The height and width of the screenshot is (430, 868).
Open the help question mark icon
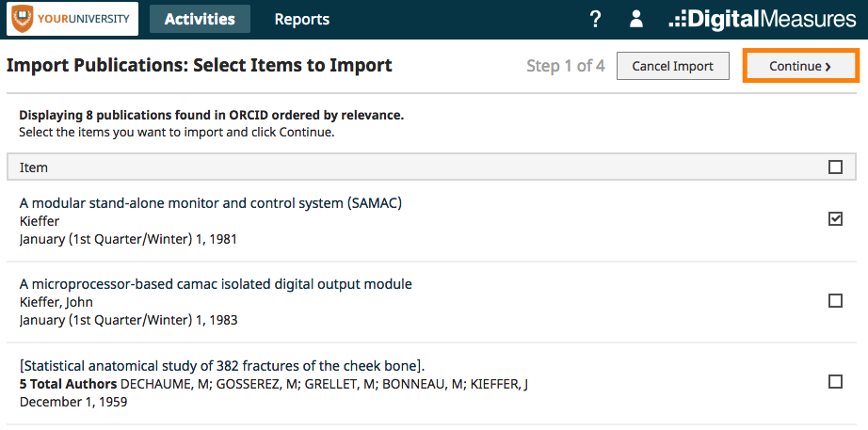(x=595, y=20)
